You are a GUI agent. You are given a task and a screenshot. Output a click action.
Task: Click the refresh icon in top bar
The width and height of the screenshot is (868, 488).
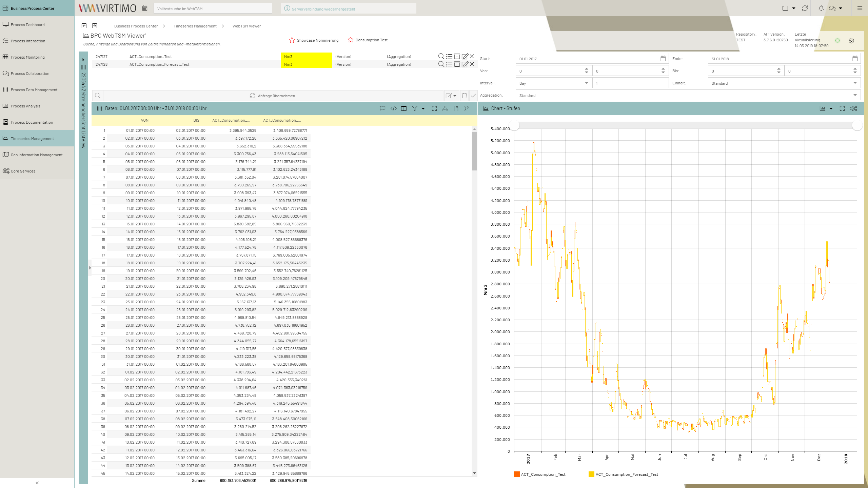(805, 8)
